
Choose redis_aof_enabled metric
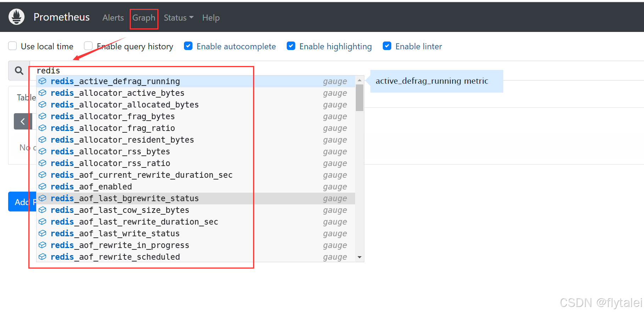click(196, 187)
